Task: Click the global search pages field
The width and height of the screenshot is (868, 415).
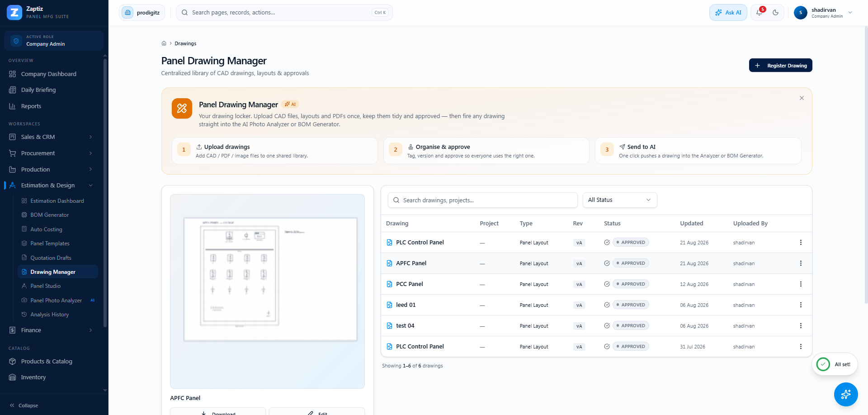Action: [x=284, y=13]
